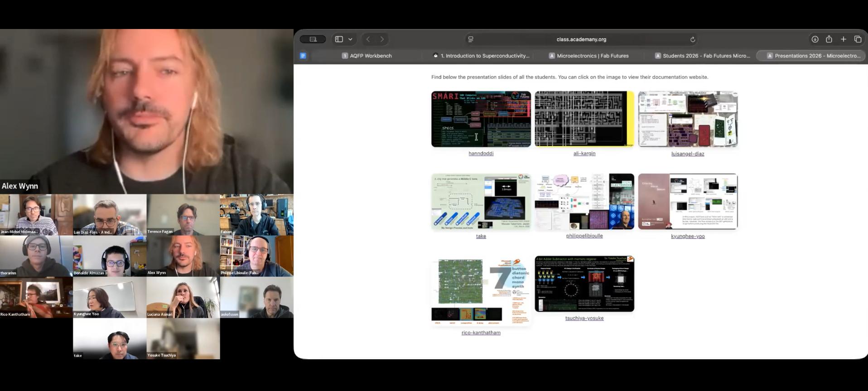This screenshot has width=868, height=391.
Task: Open the Downloads icon in toolbar
Action: pos(815,39)
